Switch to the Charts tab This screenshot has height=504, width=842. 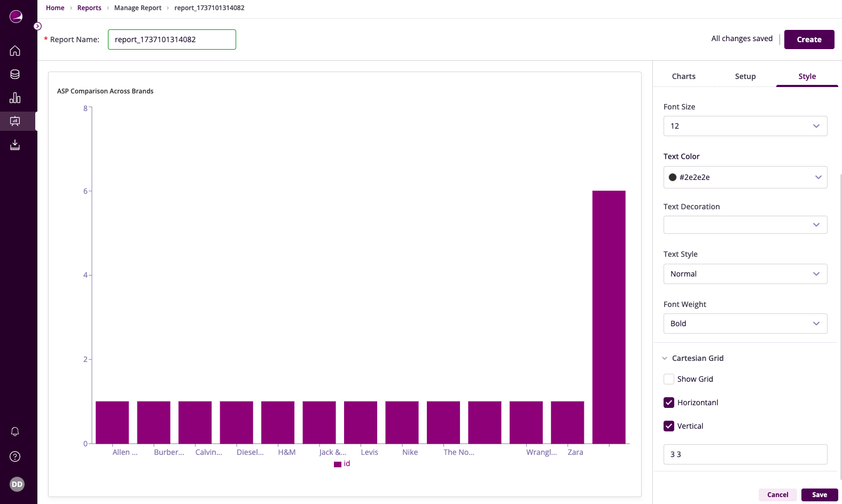tap(683, 76)
